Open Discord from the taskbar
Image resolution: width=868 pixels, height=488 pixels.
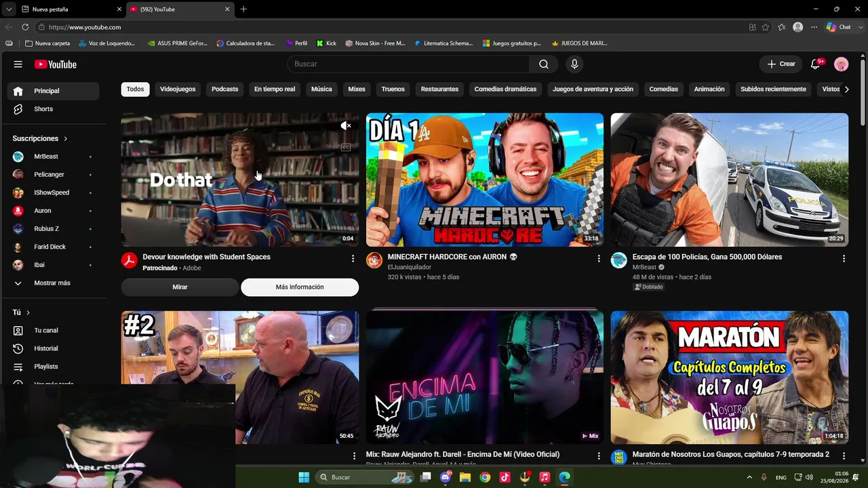[x=446, y=477]
